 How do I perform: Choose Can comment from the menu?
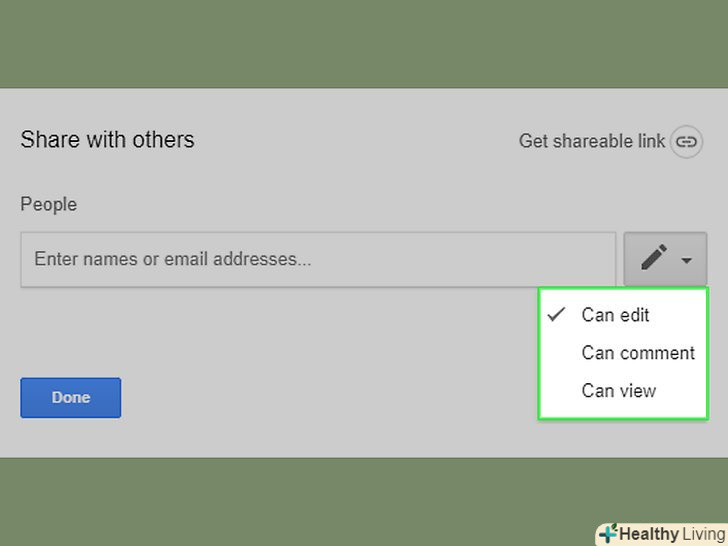(x=637, y=353)
